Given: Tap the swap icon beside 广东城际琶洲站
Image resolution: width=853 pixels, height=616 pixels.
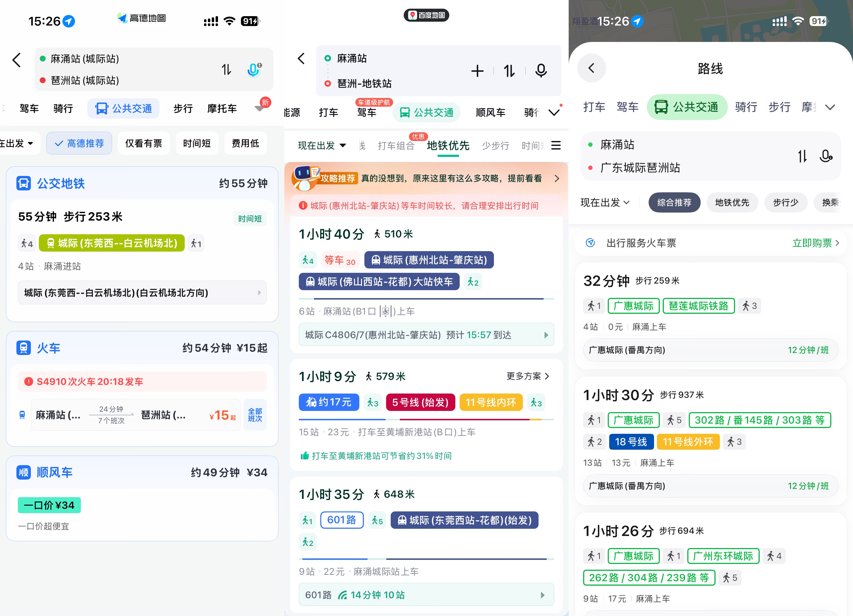Looking at the screenshot, I should (802, 156).
